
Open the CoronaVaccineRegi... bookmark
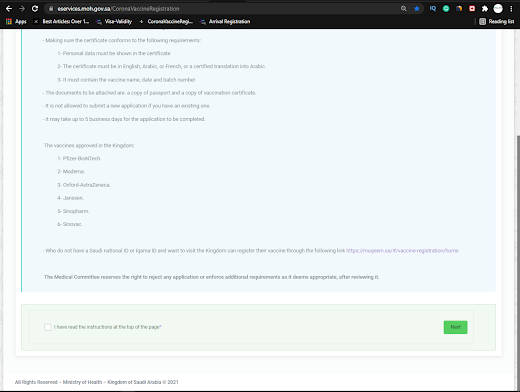pos(166,22)
